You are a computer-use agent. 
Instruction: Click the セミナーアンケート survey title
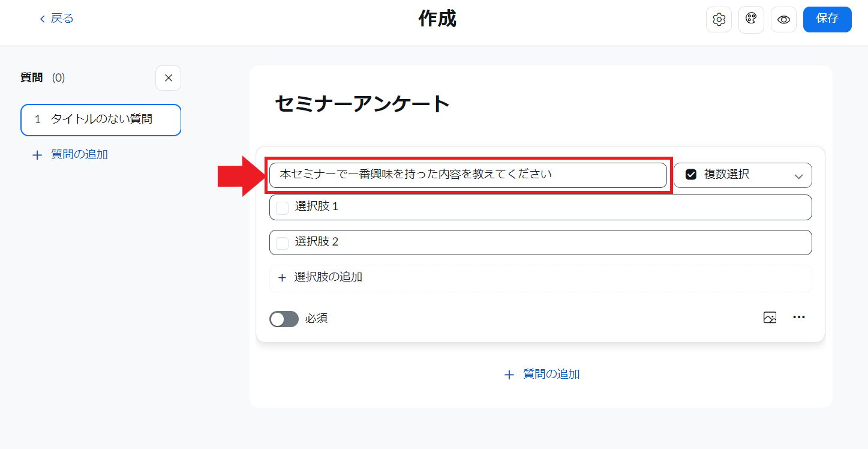(362, 104)
